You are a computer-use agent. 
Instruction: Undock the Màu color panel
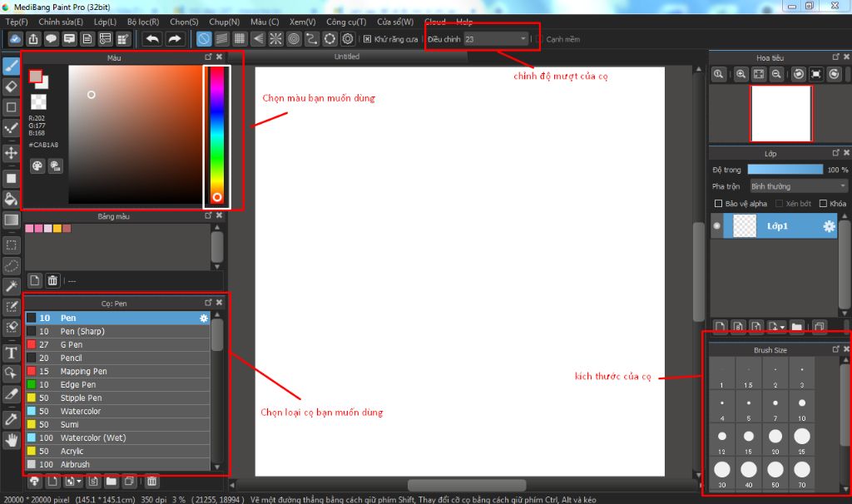pos(208,57)
